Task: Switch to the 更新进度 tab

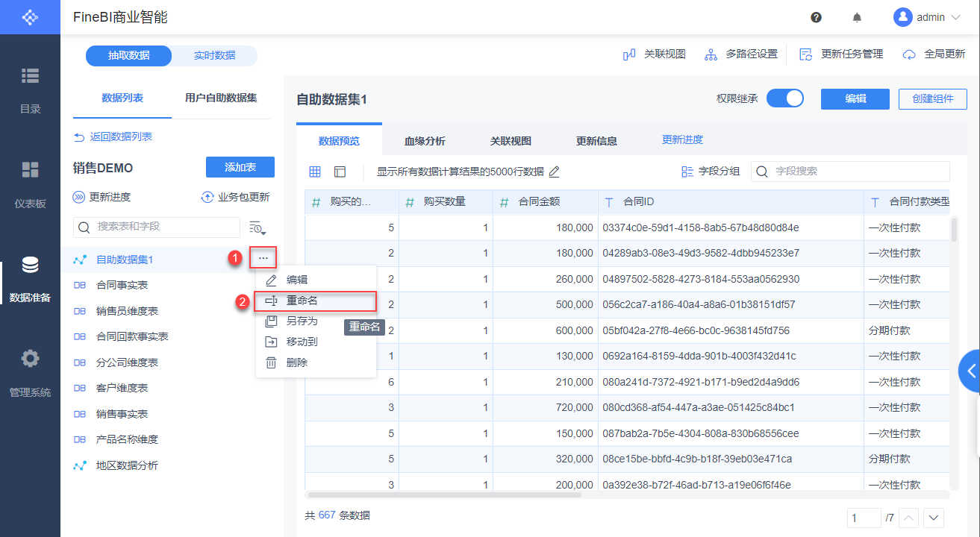Action: tap(682, 139)
